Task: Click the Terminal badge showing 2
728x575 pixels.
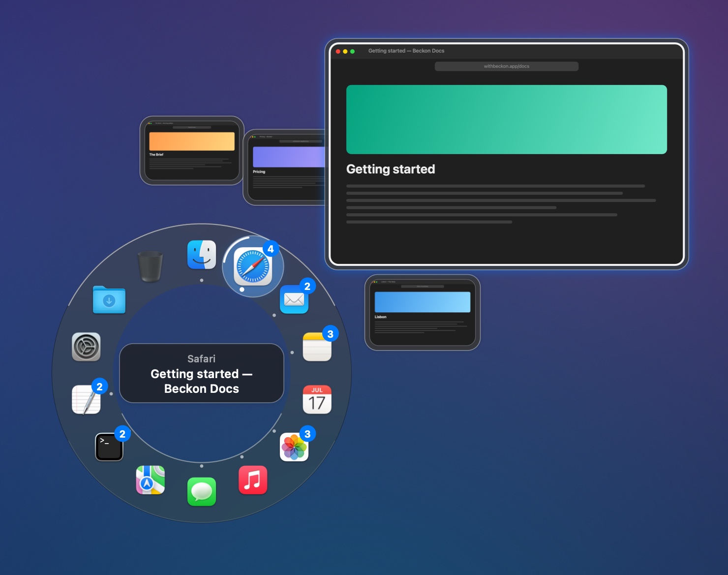Action: (x=122, y=434)
